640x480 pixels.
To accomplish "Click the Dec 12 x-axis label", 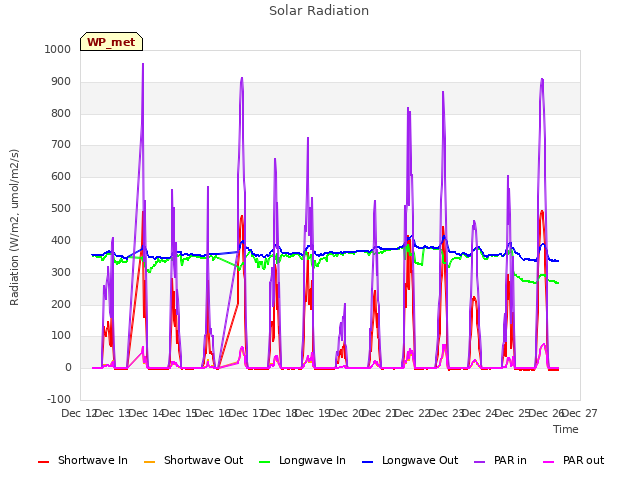I will click(x=79, y=413).
